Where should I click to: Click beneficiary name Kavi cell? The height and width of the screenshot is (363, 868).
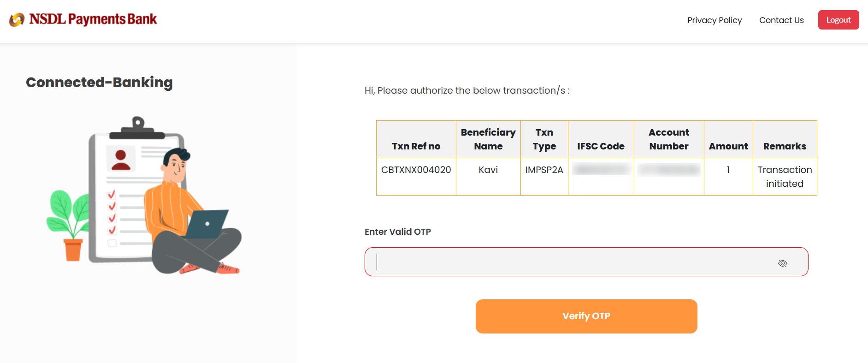(x=488, y=170)
